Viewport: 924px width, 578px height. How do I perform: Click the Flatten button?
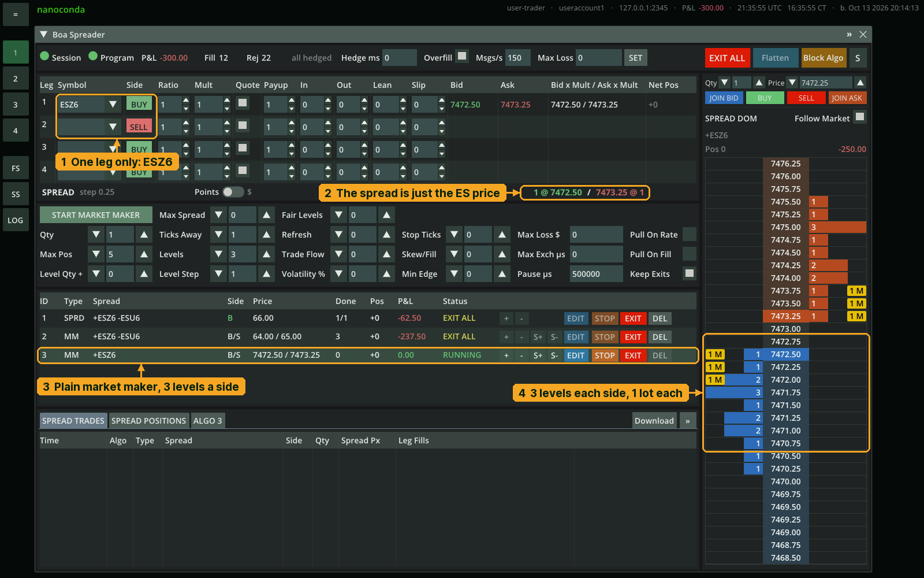tap(775, 58)
